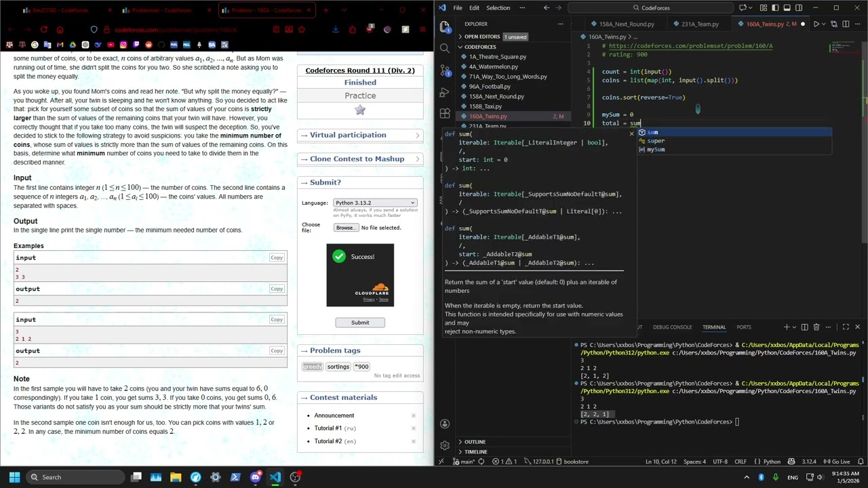Copy the second example output
Screen dimensions: 868x488
277,350
